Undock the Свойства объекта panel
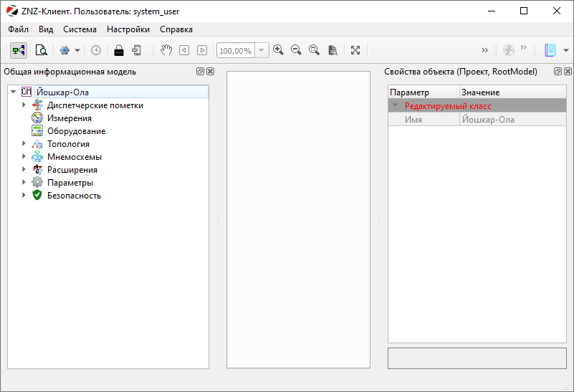 pos(558,72)
